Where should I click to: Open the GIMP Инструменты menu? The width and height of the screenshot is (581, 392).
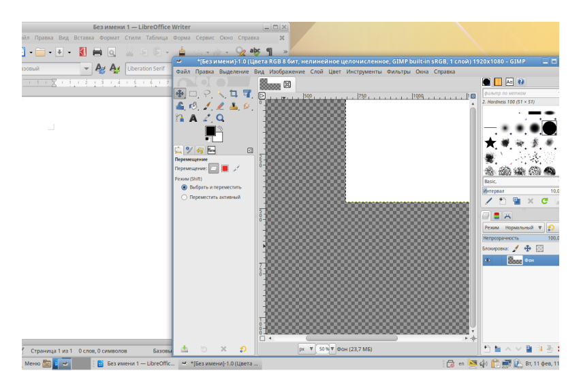tap(364, 71)
